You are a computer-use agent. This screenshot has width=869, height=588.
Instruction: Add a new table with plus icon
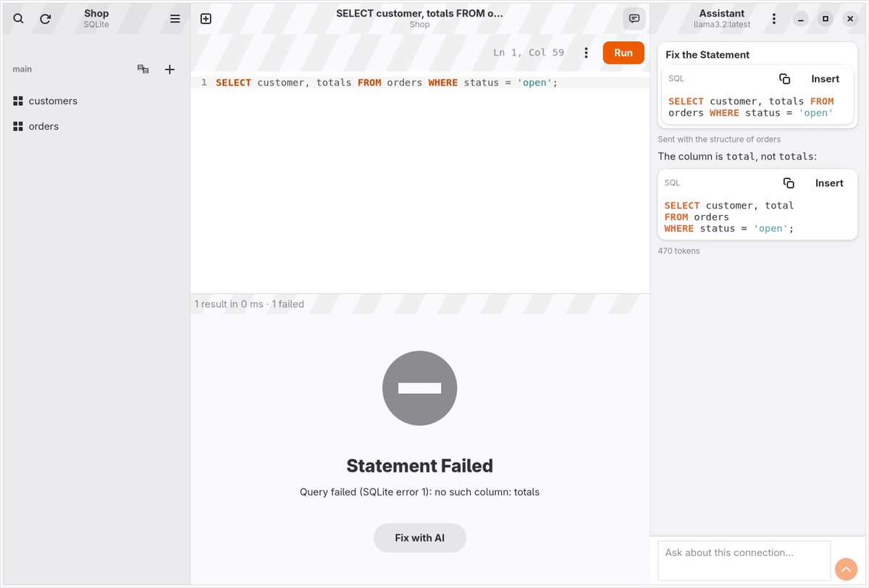click(169, 70)
